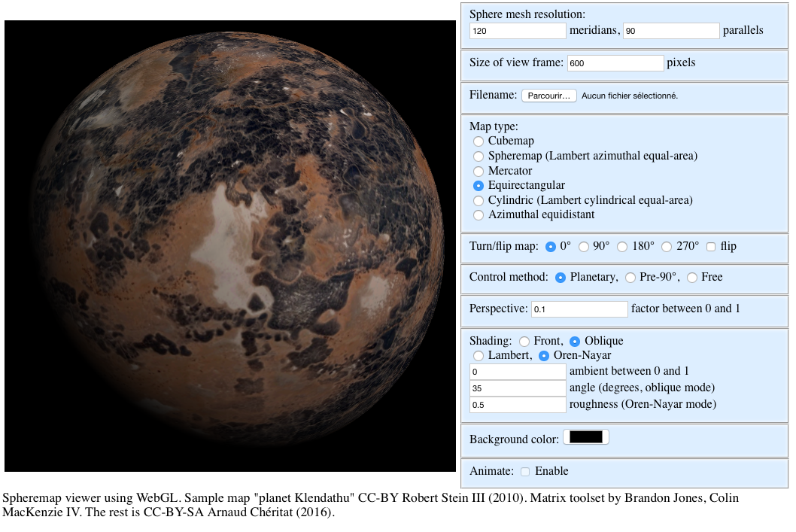Screen dimensions: 796x532
Task: Select Azimuthal equidistant map type
Action: coord(478,214)
